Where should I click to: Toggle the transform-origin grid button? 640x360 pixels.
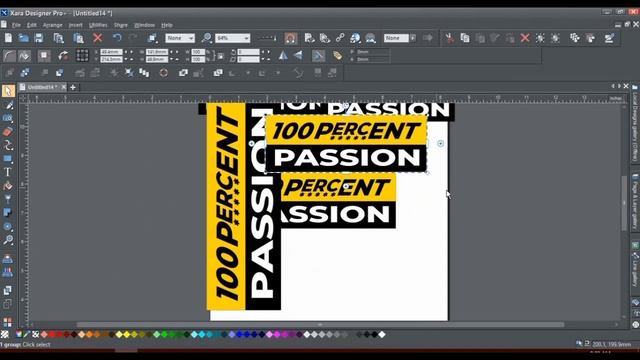click(82, 55)
